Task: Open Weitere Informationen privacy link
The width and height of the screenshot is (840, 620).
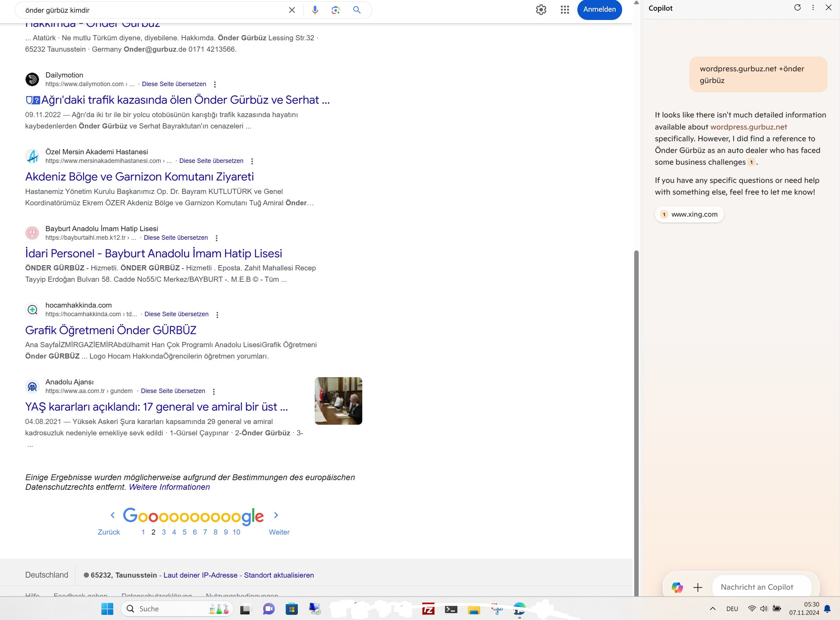Action: point(169,487)
